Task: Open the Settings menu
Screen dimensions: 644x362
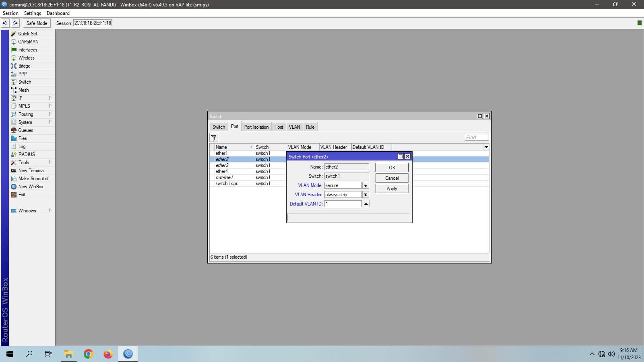Action: [33, 13]
